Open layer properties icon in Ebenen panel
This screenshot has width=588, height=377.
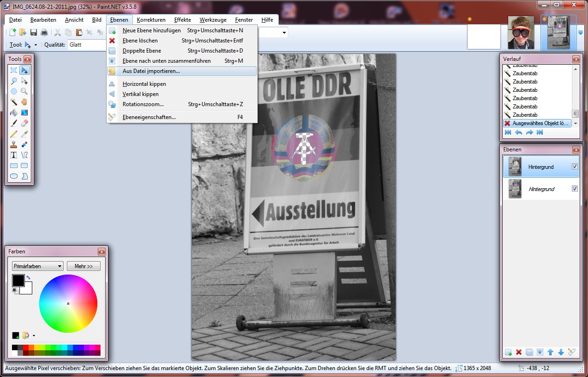click(572, 352)
